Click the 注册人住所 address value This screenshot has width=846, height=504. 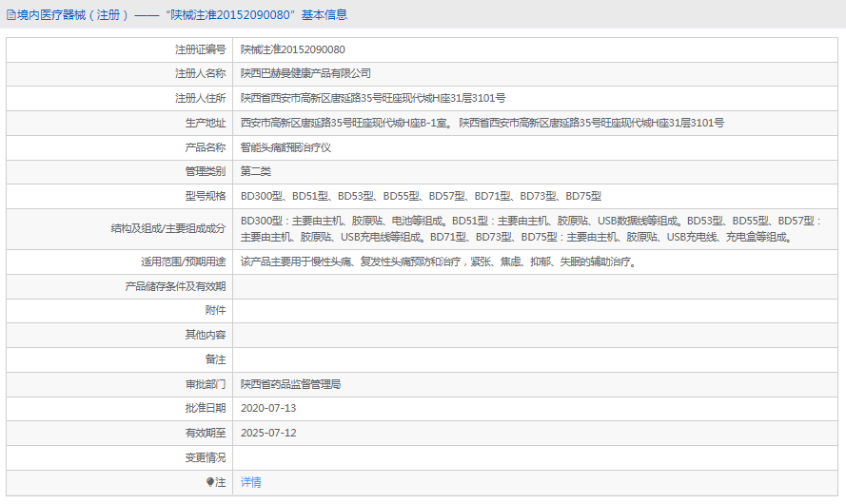pos(372,98)
